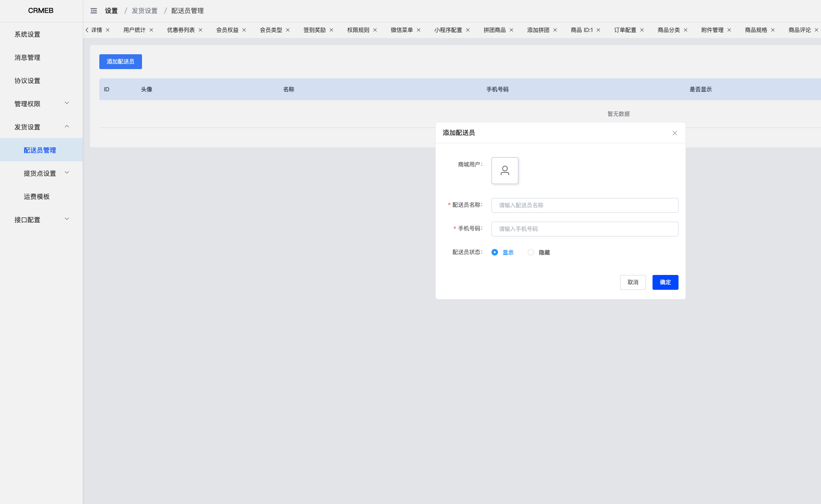The image size is (821, 504).
Task: Collapse the 发货设置 sidebar menu
Action: point(41,127)
